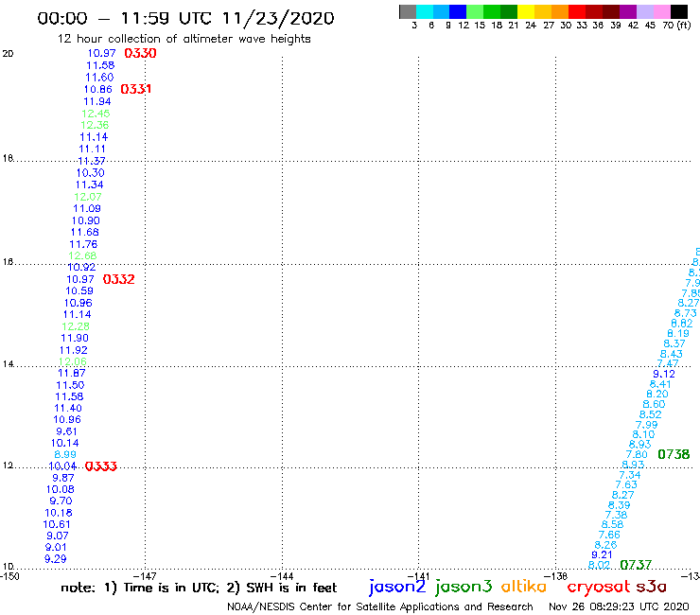Click the wave height value 11.11
The height and width of the screenshot is (615, 700).
coord(93,149)
